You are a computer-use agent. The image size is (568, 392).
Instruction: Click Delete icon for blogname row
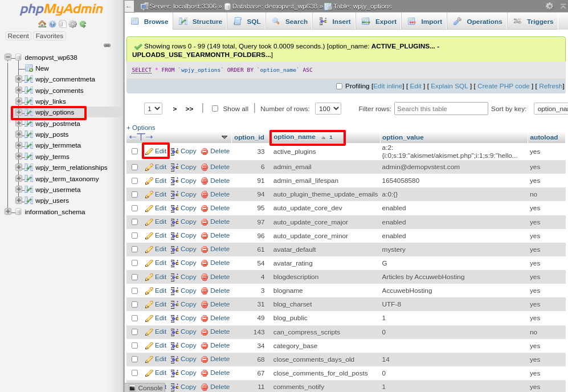click(x=205, y=291)
